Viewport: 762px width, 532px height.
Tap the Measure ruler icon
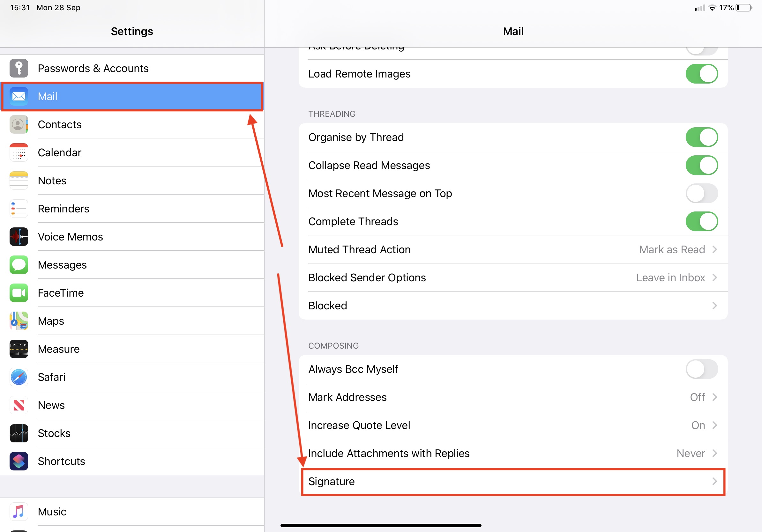point(19,349)
